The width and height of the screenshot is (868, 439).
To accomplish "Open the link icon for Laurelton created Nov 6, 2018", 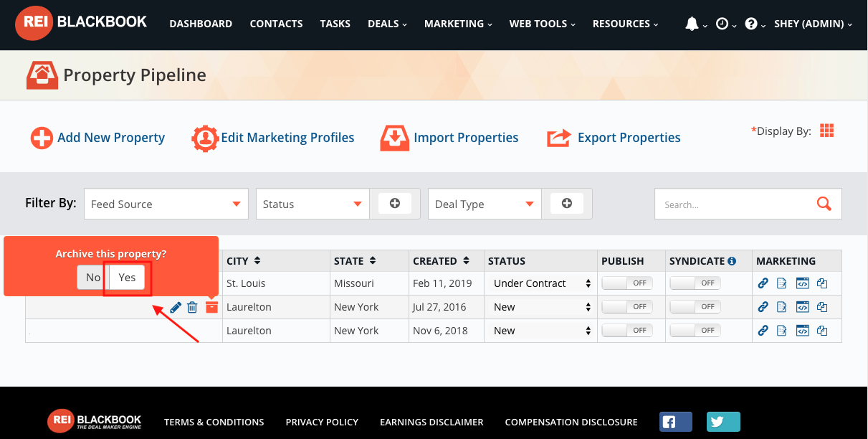I will click(x=763, y=331).
